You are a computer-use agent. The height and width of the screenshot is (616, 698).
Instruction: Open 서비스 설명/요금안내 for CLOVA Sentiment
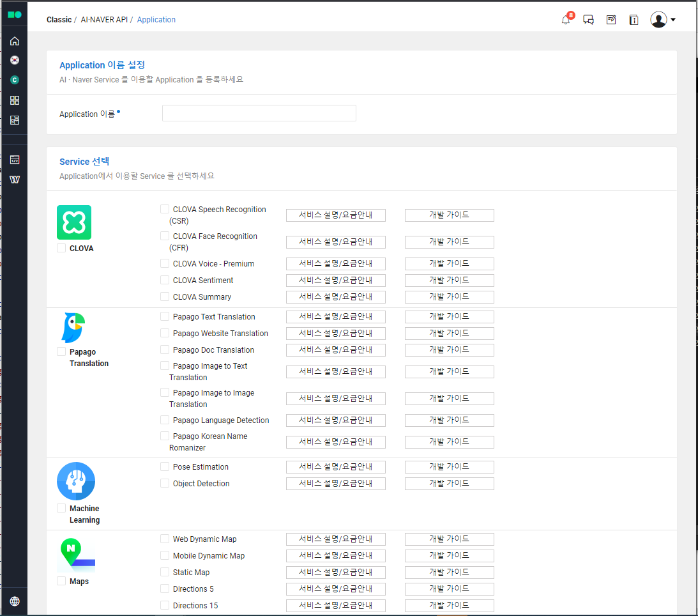coord(336,280)
